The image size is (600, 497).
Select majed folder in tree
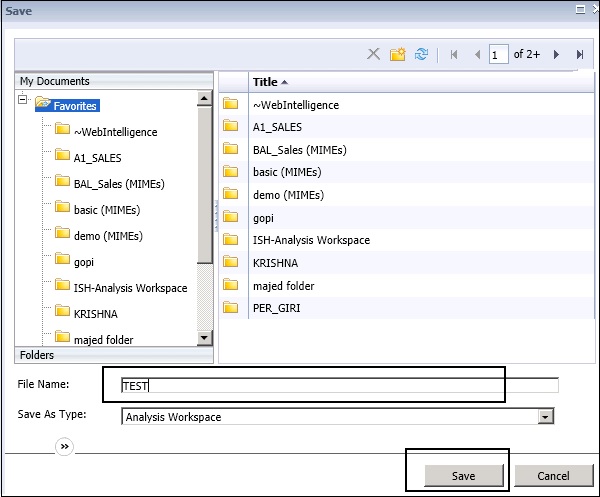click(x=104, y=340)
